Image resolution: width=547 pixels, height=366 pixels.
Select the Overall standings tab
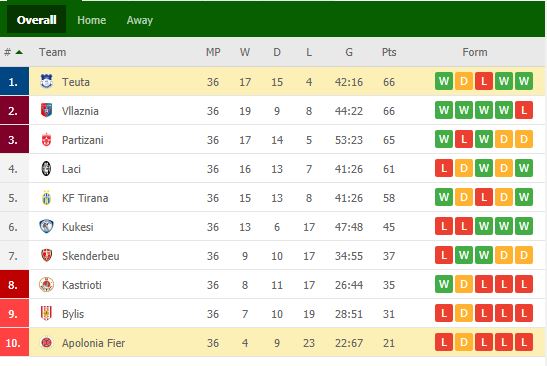click(x=37, y=20)
